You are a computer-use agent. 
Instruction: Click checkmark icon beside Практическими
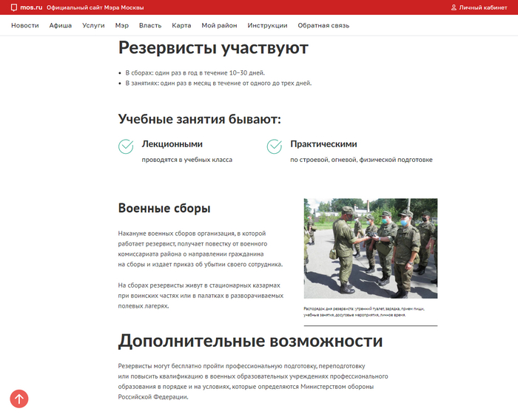pyautogui.click(x=275, y=146)
